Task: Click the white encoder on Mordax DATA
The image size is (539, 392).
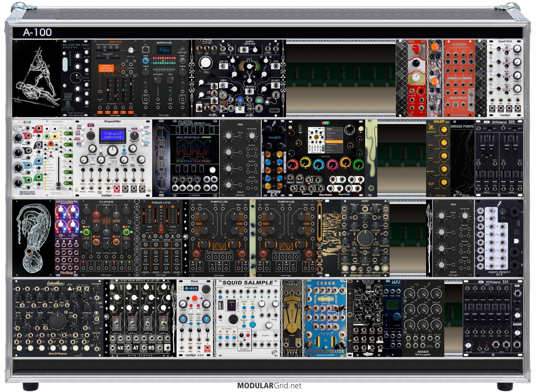Action: (212, 170)
